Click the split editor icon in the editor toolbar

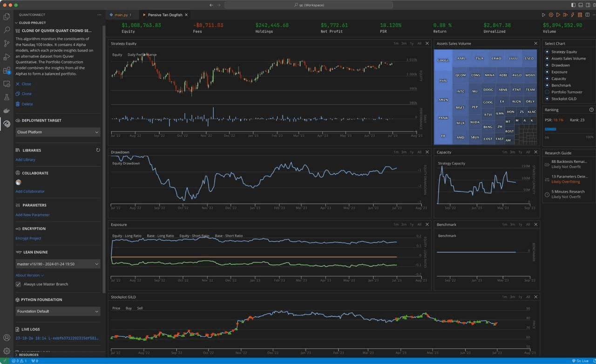pyautogui.click(x=587, y=15)
